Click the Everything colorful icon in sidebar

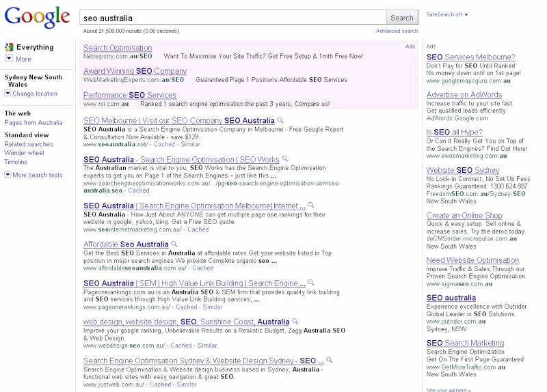(x=9, y=47)
